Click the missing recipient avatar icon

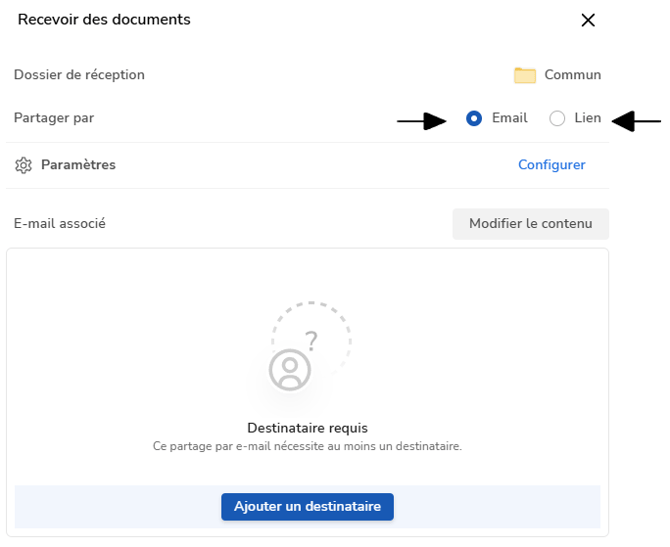pyautogui.click(x=290, y=370)
